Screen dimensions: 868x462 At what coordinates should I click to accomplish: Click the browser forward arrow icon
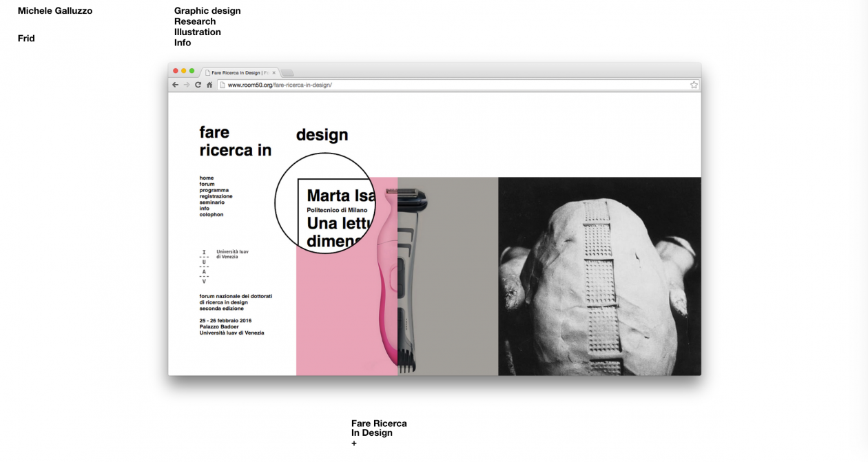[x=186, y=85]
